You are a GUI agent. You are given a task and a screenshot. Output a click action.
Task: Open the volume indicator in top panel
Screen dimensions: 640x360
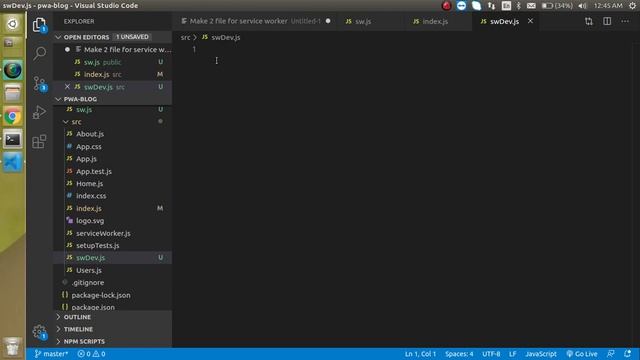point(582,6)
